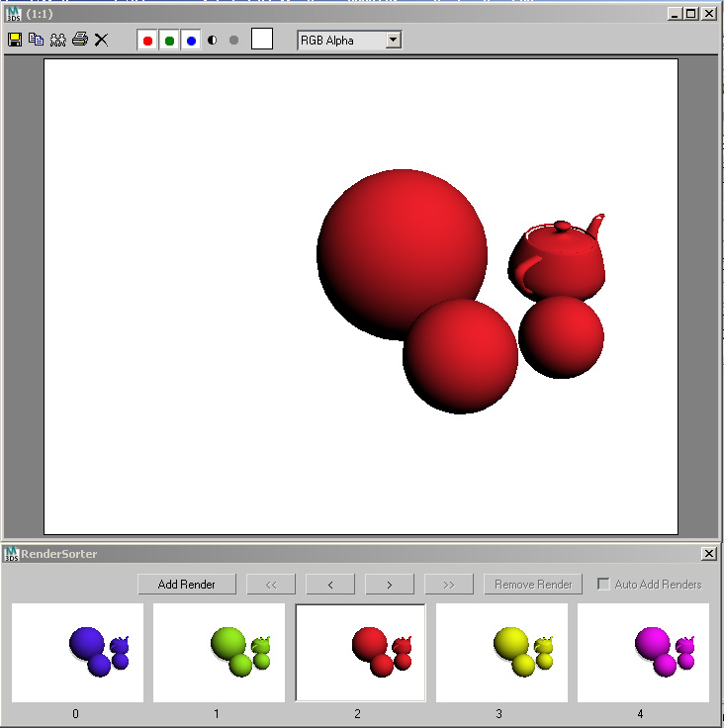
Task: Toggle the monochrome display button
Action: tap(234, 41)
